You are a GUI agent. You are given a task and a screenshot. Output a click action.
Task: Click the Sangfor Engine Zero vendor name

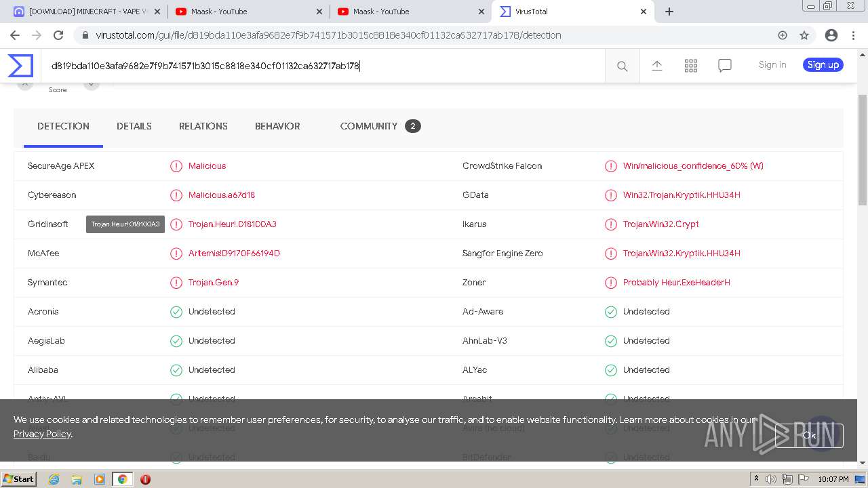[502, 253]
